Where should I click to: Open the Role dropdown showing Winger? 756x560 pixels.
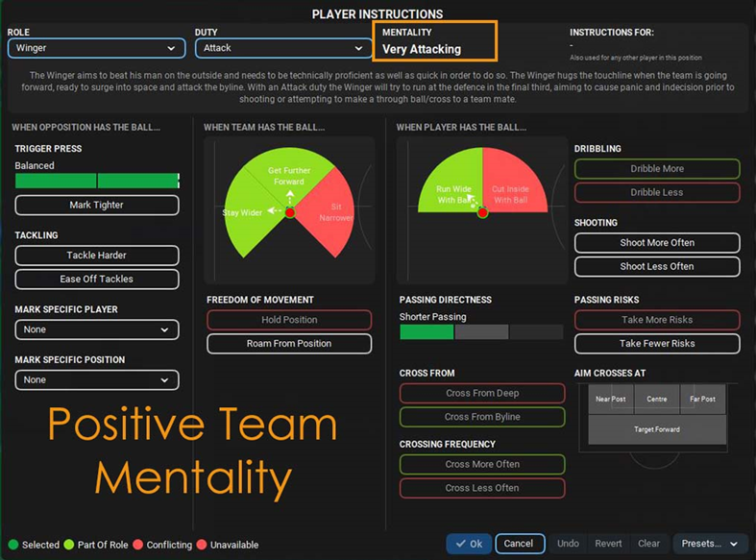click(96, 48)
